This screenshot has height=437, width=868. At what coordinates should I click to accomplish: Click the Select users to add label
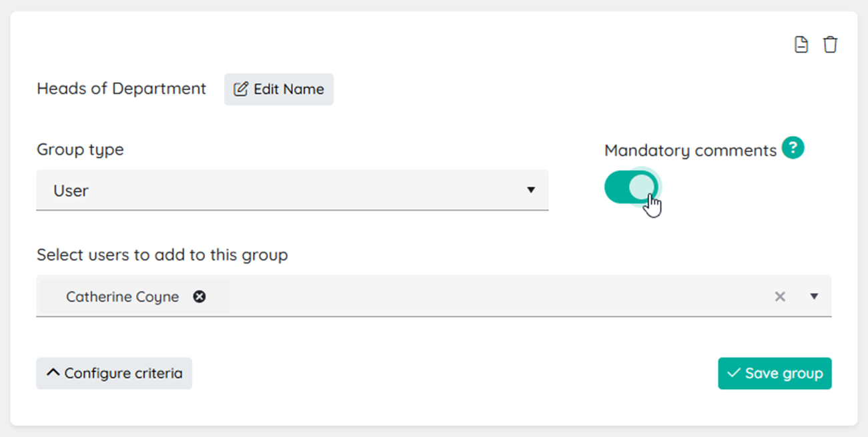(x=162, y=255)
